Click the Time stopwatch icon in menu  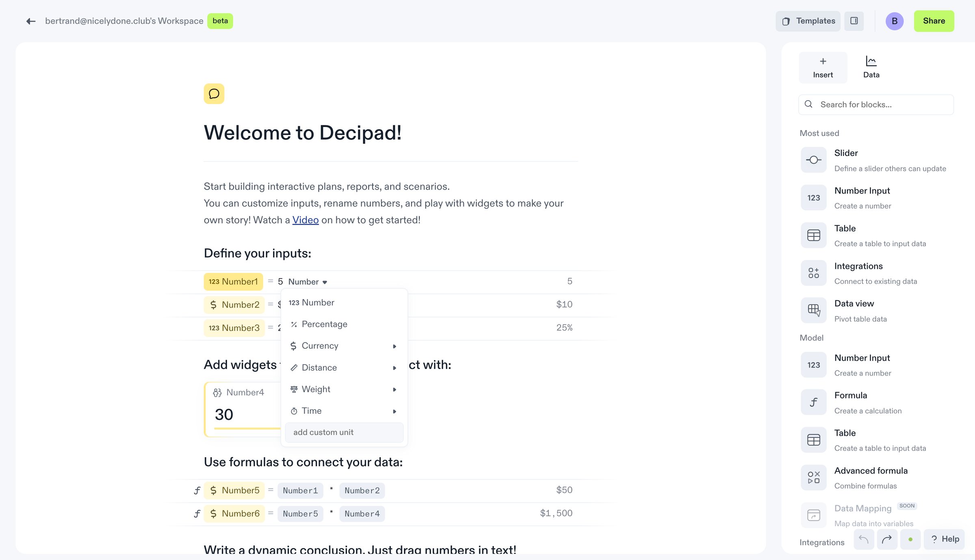tap(294, 411)
